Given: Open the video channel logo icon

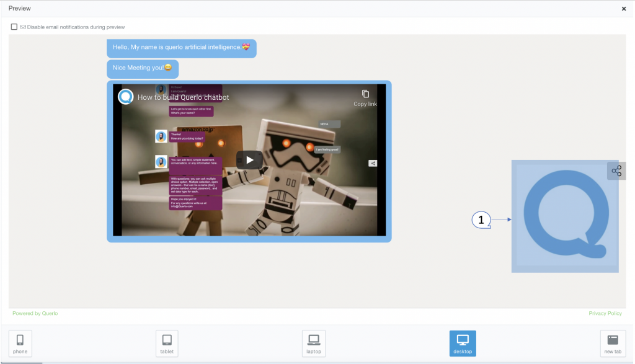Looking at the screenshot, I should pyautogui.click(x=125, y=97).
